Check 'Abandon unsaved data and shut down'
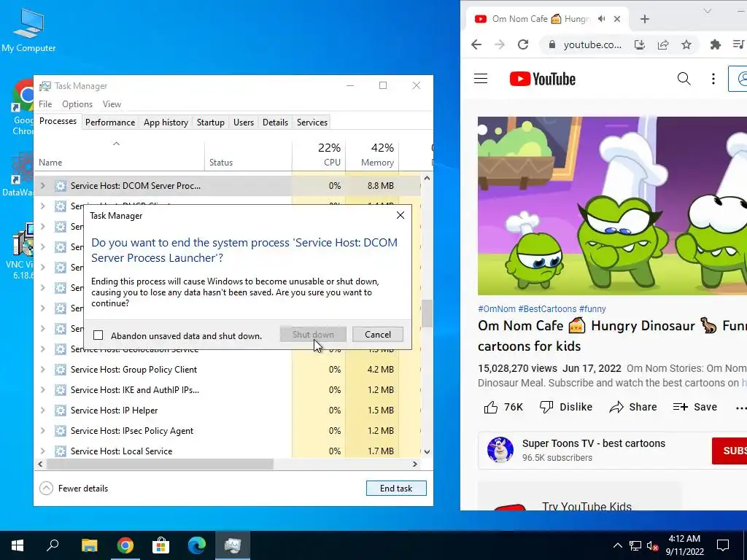Image resolution: width=747 pixels, height=560 pixels. tap(98, 335)
